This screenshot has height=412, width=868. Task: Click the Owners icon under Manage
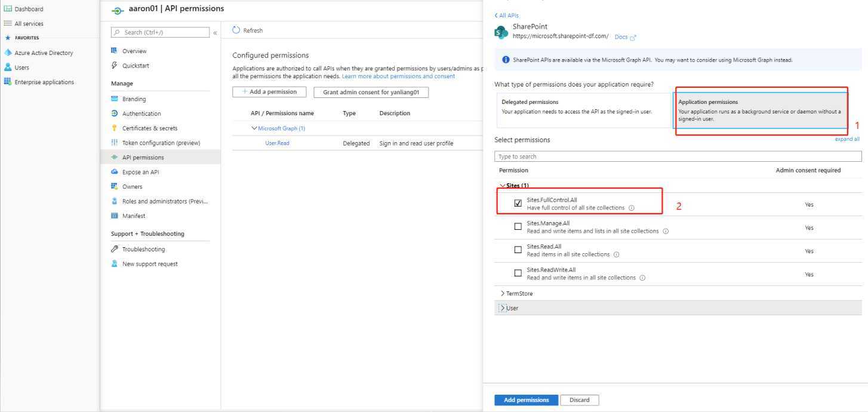115,186
